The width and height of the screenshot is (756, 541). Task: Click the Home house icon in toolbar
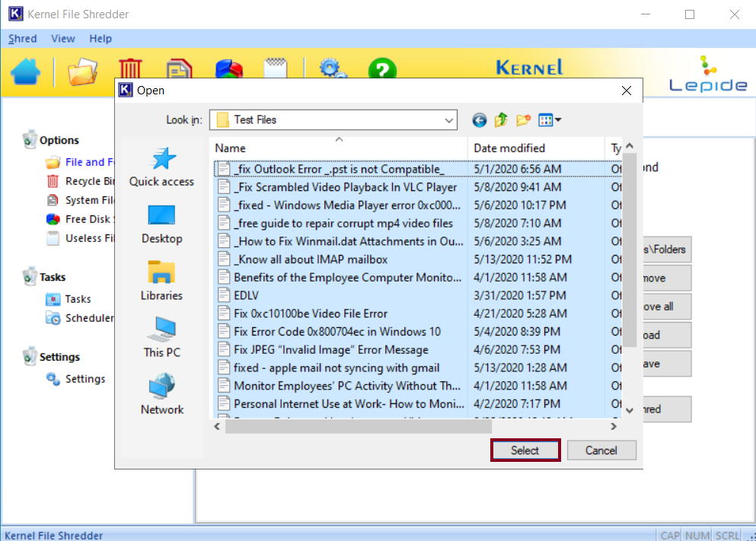[26, 72]
